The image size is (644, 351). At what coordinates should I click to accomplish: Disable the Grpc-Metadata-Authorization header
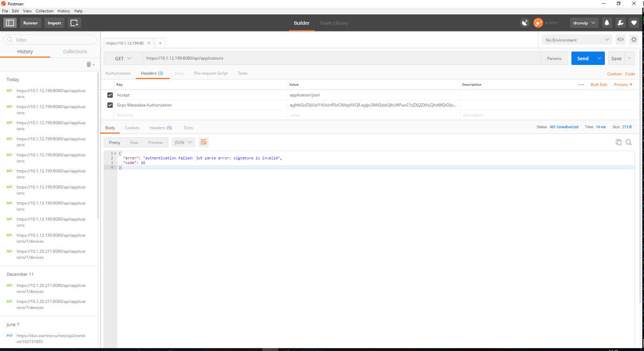[x=110, y=105]
